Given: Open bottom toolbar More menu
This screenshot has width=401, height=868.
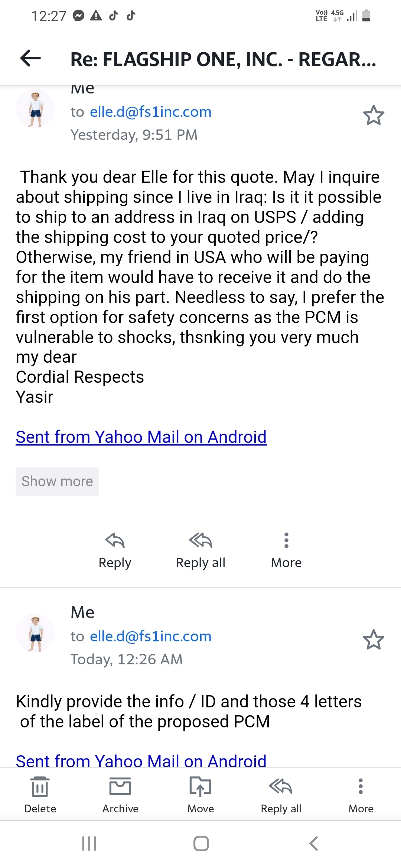Looking at the screenshot, I should (x=361, y=794).
